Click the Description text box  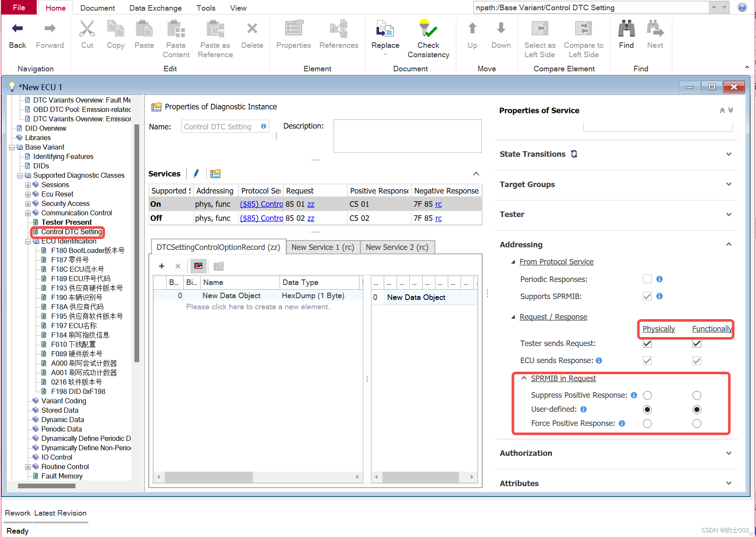coord(407,136)
